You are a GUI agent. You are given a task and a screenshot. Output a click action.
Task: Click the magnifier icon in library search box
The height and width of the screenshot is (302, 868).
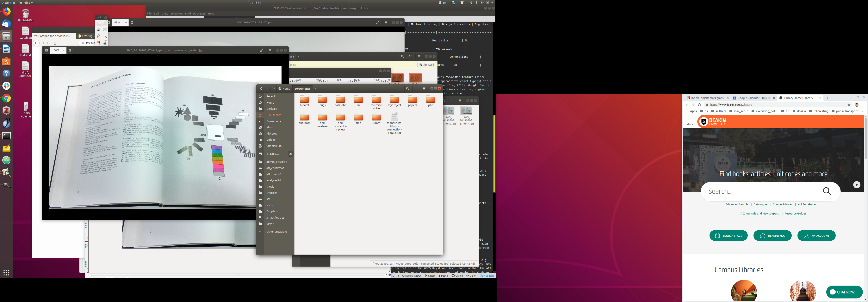(827, 191)
